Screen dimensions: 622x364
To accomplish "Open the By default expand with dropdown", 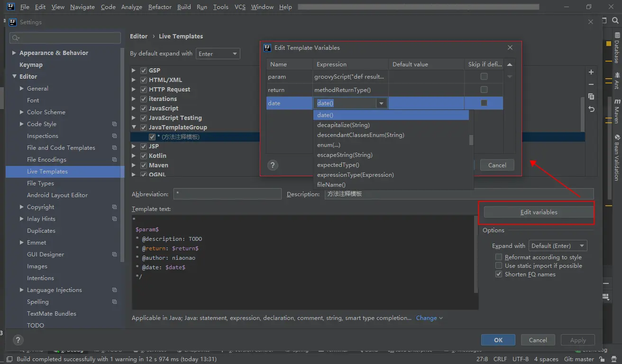I will 218,54.
